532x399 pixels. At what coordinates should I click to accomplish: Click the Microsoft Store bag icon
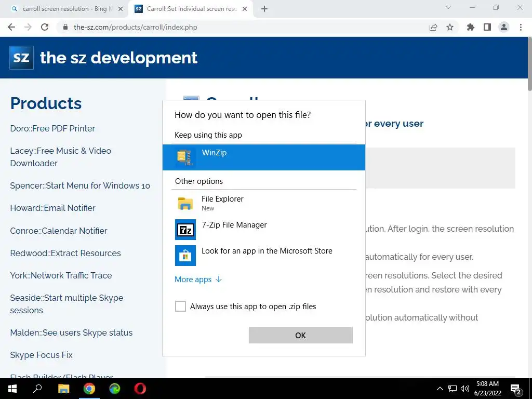[x=185, y=256]
